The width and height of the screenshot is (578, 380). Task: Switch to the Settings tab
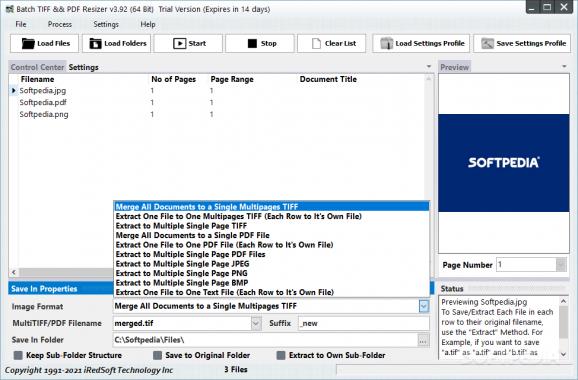pyautogui.click(x=84, y=67)
